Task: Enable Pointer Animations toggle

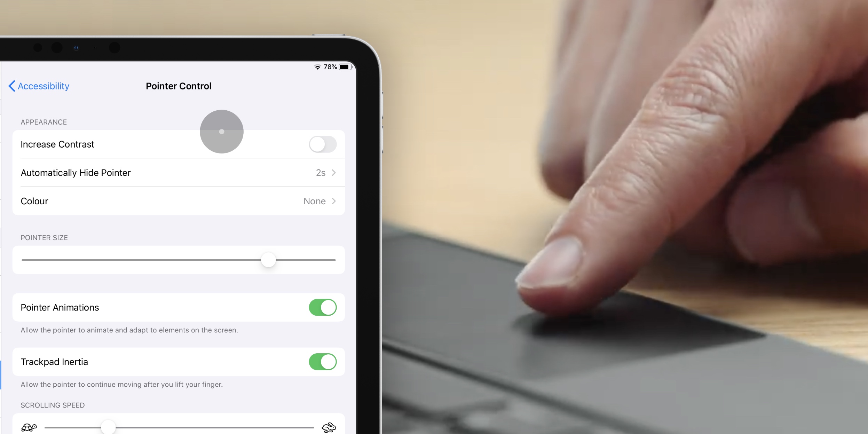Action: pos(323,307)
